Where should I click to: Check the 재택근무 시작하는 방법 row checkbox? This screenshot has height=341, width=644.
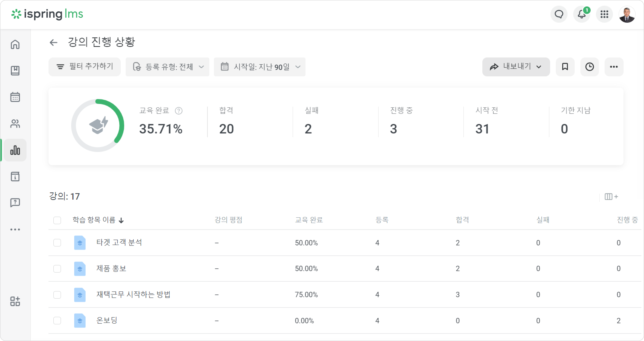pos(57,295)
